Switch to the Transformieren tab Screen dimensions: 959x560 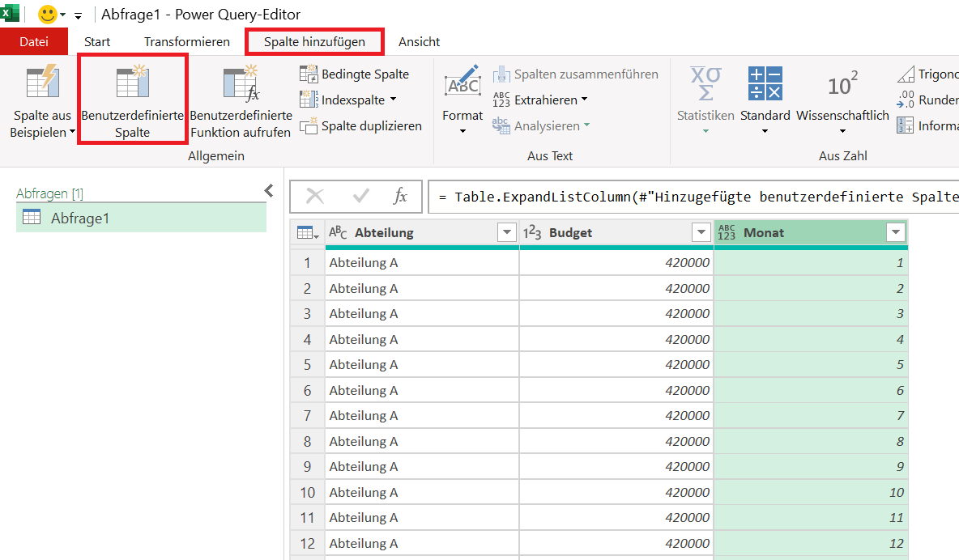[x=187, y=41]
